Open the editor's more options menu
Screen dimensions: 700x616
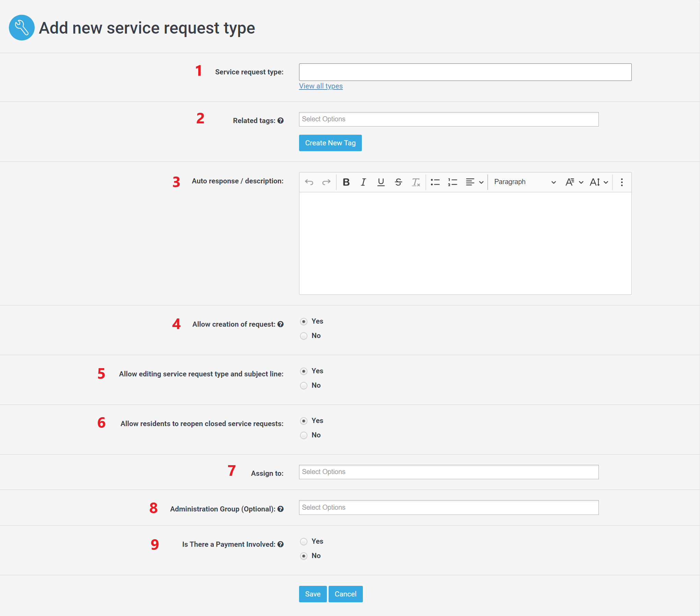coord(621,182)
